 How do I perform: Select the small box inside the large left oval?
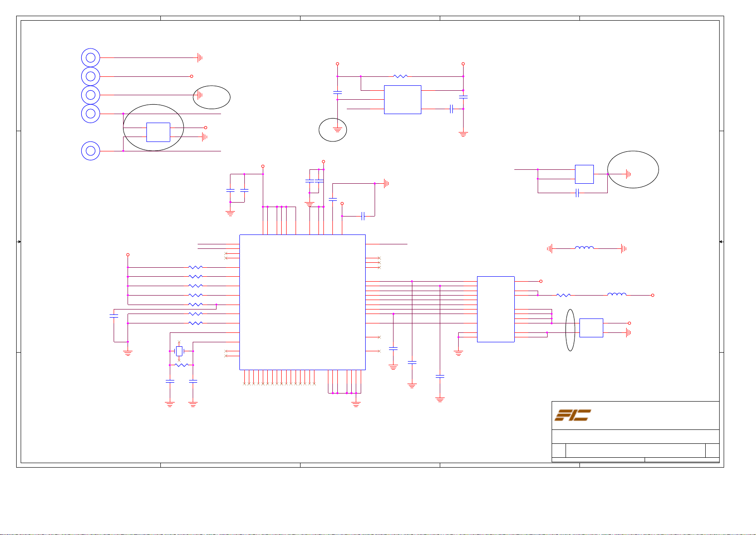(x=158, y=132)
